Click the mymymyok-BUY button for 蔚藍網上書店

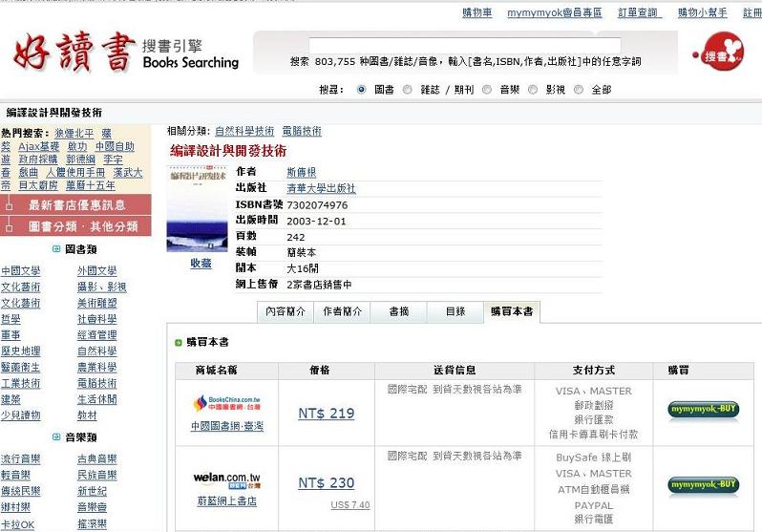[x=703, y=485]
